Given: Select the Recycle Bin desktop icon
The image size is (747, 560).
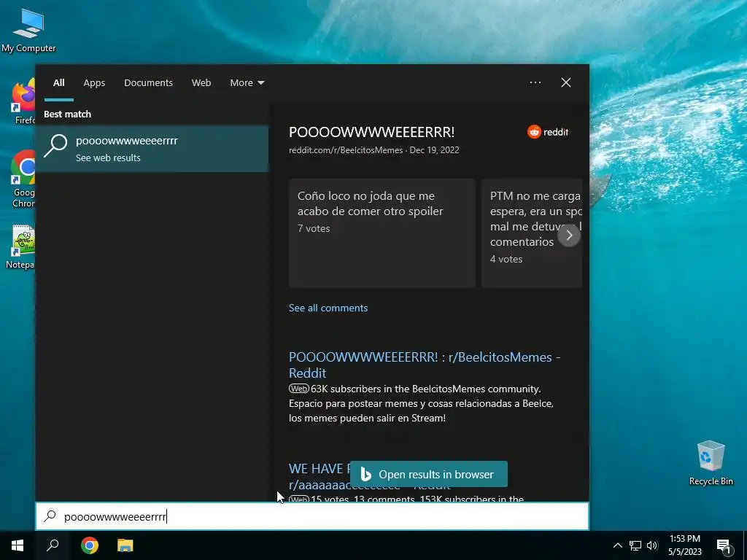Looking at the screenshot, I should pos(711,463).
